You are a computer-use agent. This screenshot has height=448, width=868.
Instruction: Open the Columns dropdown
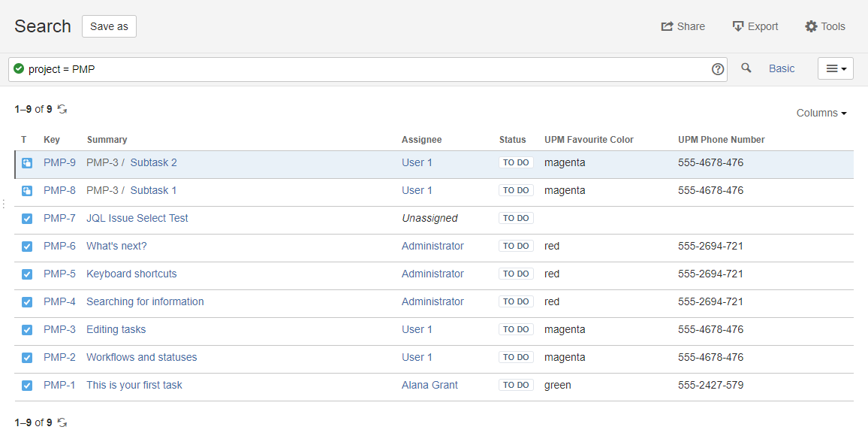(x=821, y=114)
